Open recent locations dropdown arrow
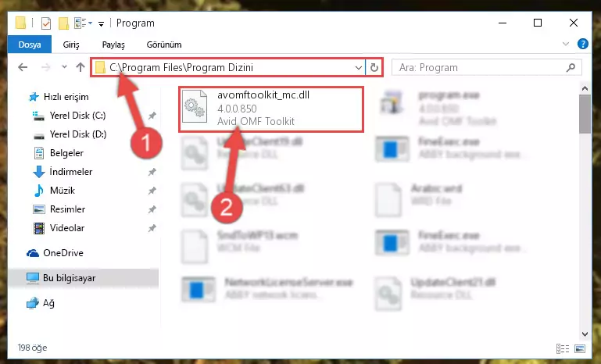Image resolution: width=601 pixels, height=364 pixels. click(64, 67)
